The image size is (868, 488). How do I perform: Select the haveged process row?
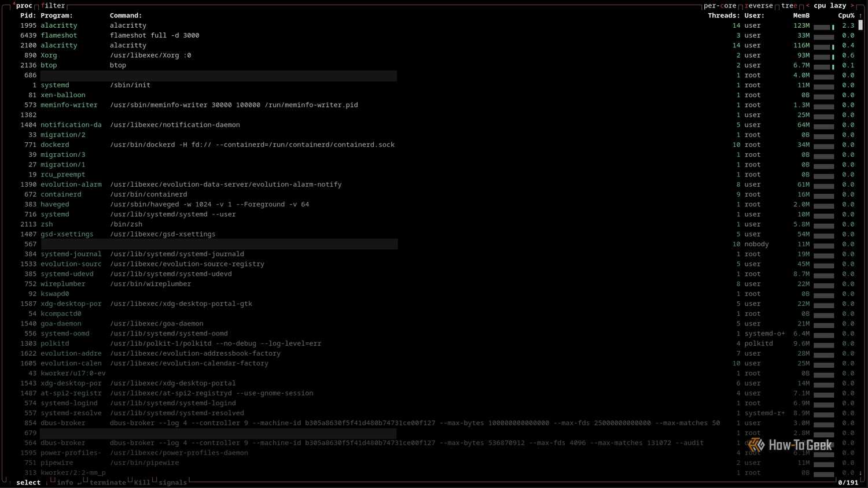(437, 204)
